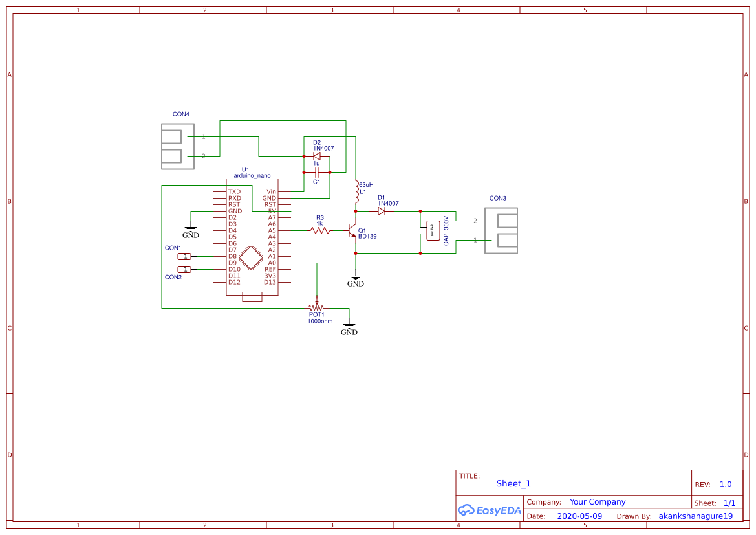756x535 pixels.
Task: Select the CON1 single-pin connector
Action: point(185,257)
